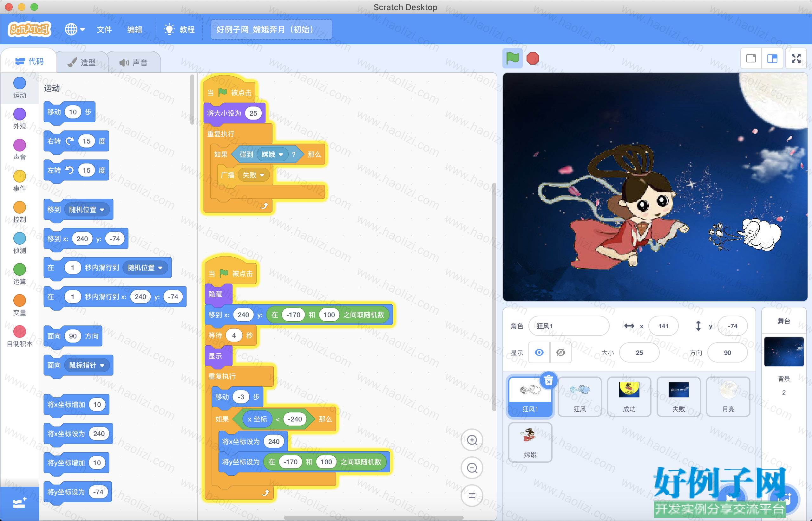Select the 侦测 block category
812x521 pixels.
pyautogui.click(x=19, y=243)
